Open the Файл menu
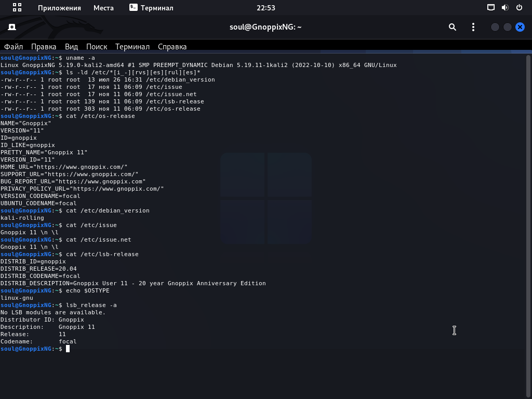Viewport: 532px width, 399px height. pos(14,46)
